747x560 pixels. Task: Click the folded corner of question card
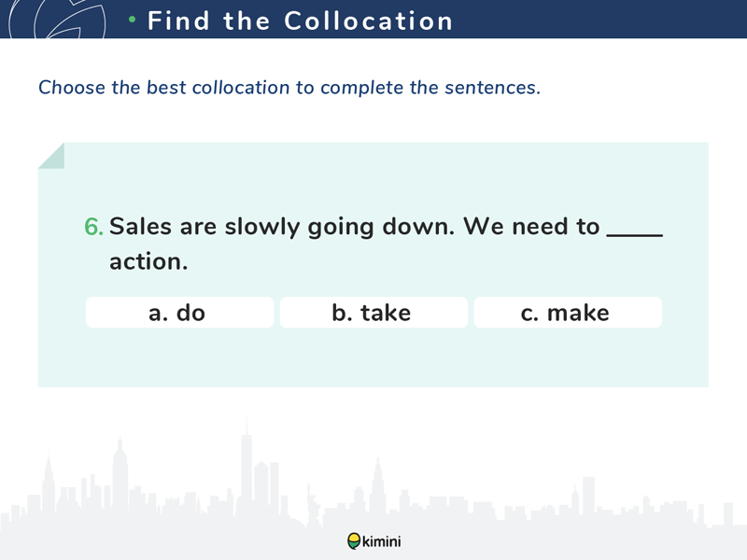pyautogui.click(x=51, y=155)
